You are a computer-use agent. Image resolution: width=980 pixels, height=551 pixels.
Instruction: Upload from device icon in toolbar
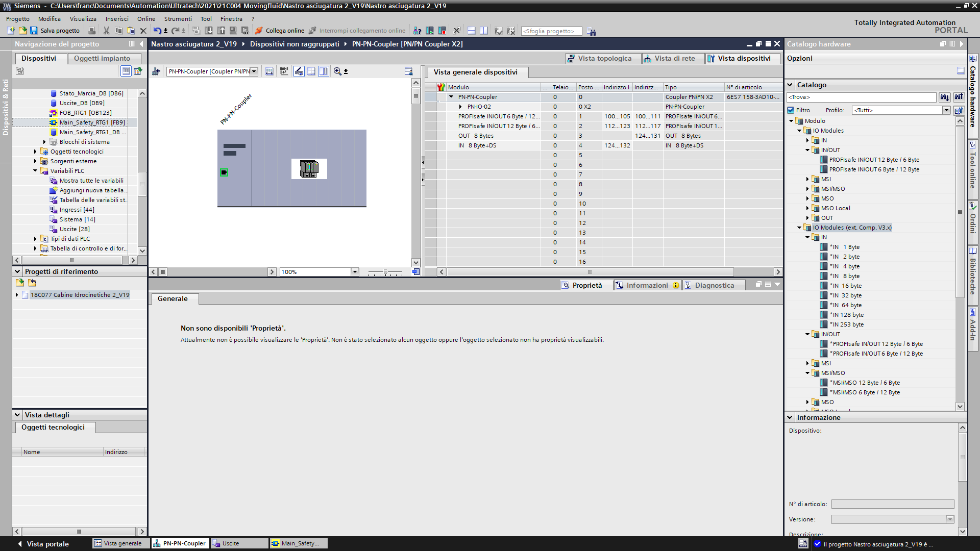221,31
